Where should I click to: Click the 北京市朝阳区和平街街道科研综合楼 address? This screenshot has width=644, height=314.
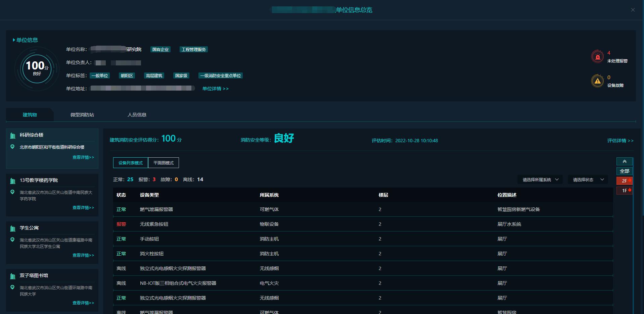click(52, 147)
